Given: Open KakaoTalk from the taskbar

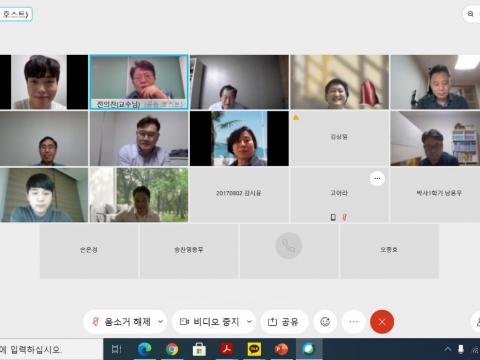Looking at the screenshot, I should coord(254,349).
